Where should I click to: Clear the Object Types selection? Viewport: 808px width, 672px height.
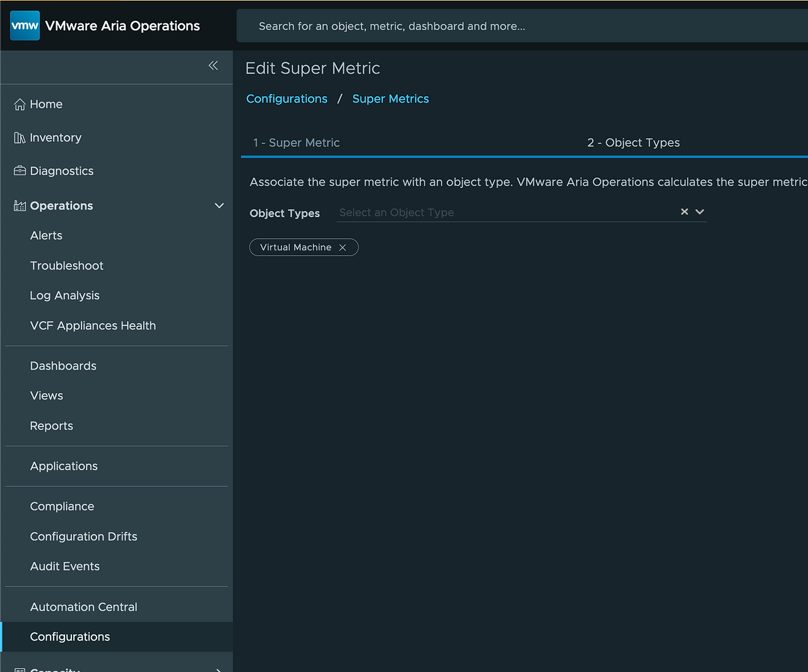tap(684, 212)
